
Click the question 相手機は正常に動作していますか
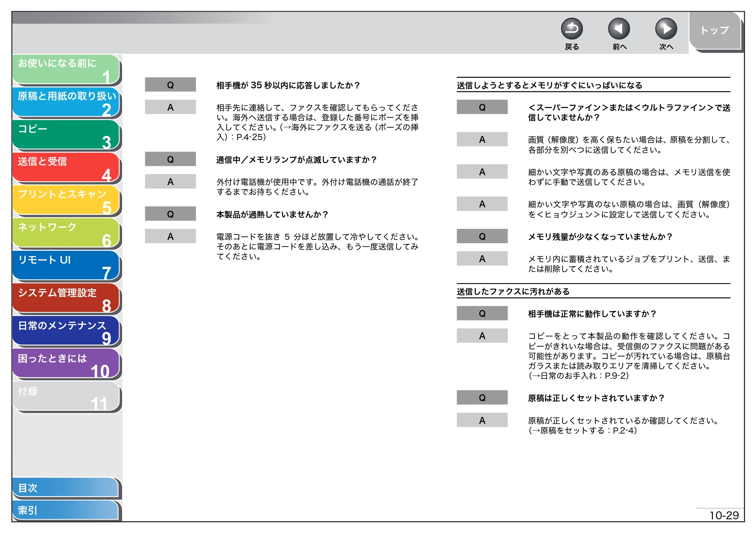[592, 314]
